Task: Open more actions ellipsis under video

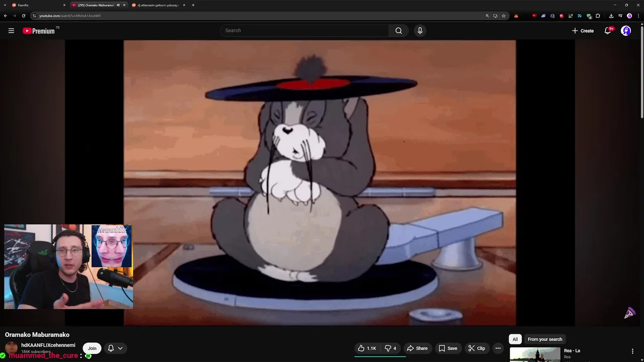Action: (x=498, y=348)
